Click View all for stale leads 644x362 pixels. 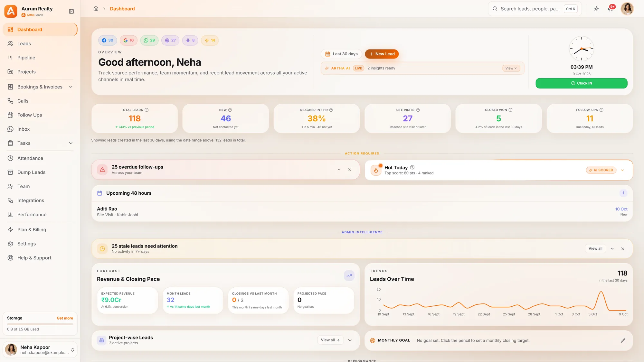coord(595,248)
